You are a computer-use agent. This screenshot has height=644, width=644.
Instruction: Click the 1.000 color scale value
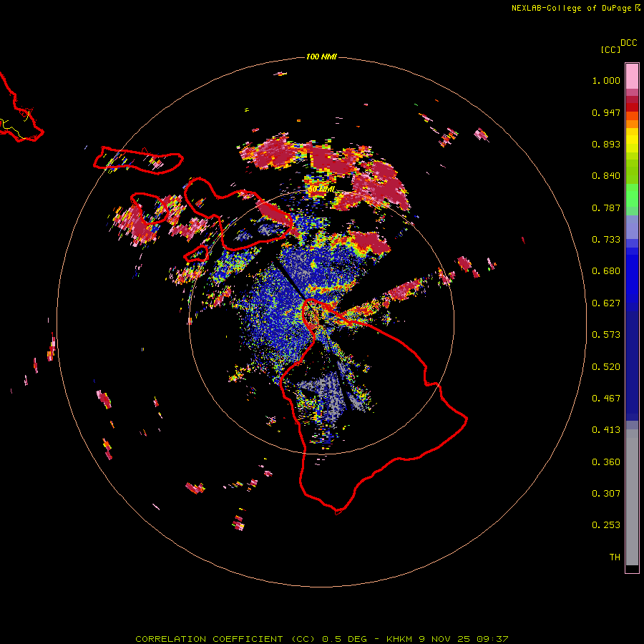coord(606,80)
